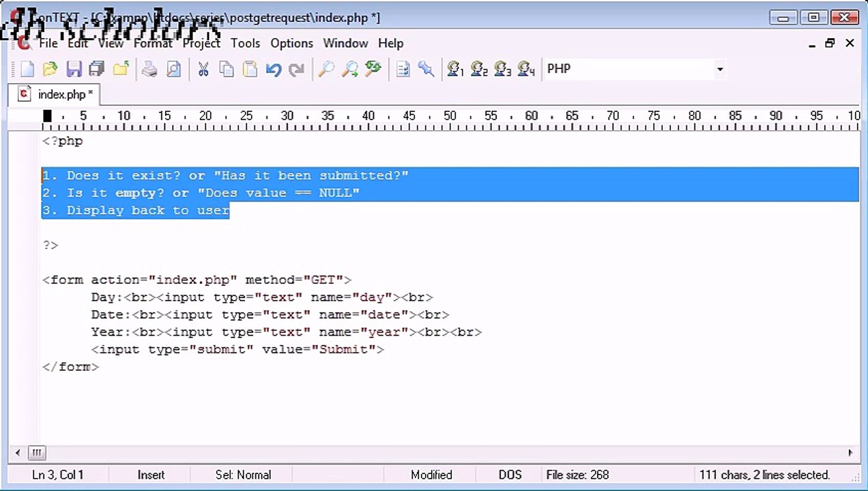868x491 pixels.
Task: Minimize the inner document window
Action: pos(812,44)
